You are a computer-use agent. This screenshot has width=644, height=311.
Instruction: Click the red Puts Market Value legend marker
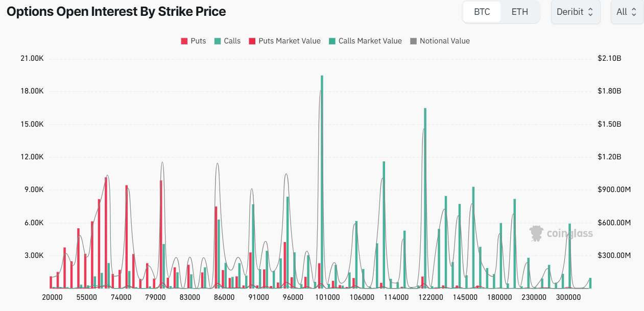tap(251, 41)
